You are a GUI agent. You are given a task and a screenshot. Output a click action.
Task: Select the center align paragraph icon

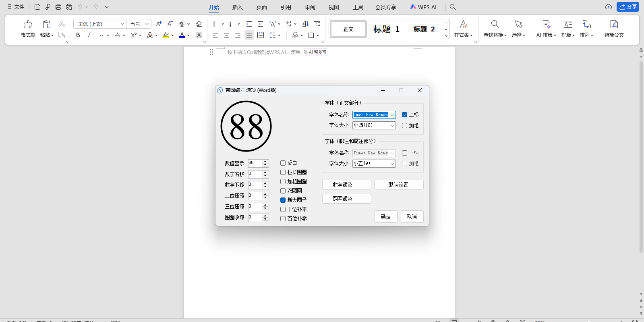227,35
